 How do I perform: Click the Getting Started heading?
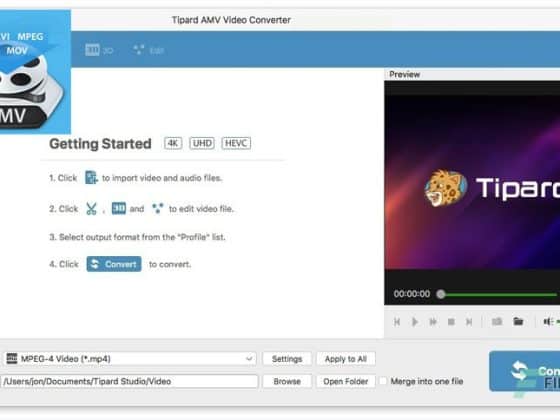click(100, 144)
